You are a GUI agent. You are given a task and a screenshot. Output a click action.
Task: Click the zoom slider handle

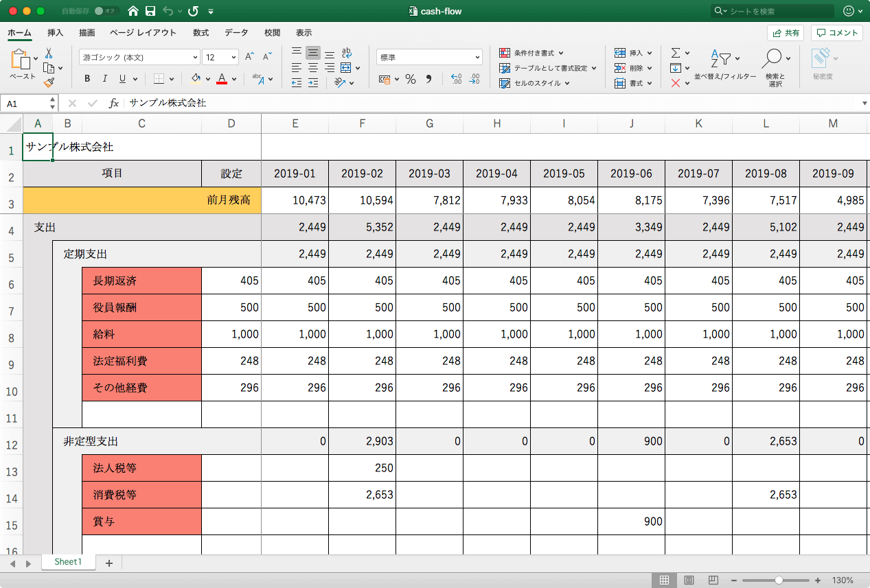779,580
